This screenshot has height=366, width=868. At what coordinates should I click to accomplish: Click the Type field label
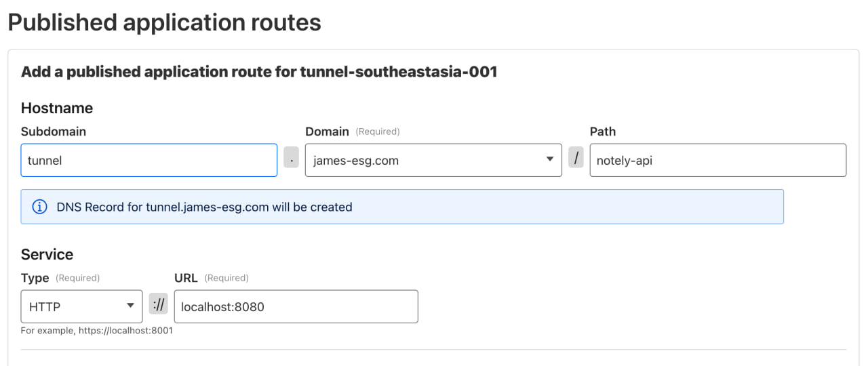(35, 278)
